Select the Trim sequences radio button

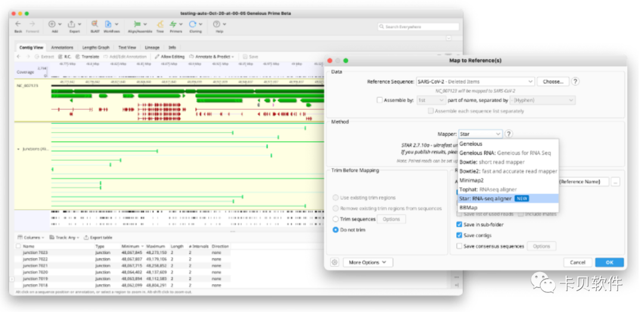[x=336, y=219]
